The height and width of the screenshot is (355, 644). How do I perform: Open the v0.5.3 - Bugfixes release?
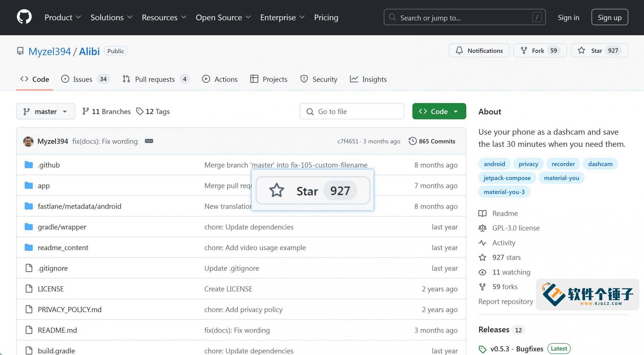pyautogui.click(x=517, y=349)
